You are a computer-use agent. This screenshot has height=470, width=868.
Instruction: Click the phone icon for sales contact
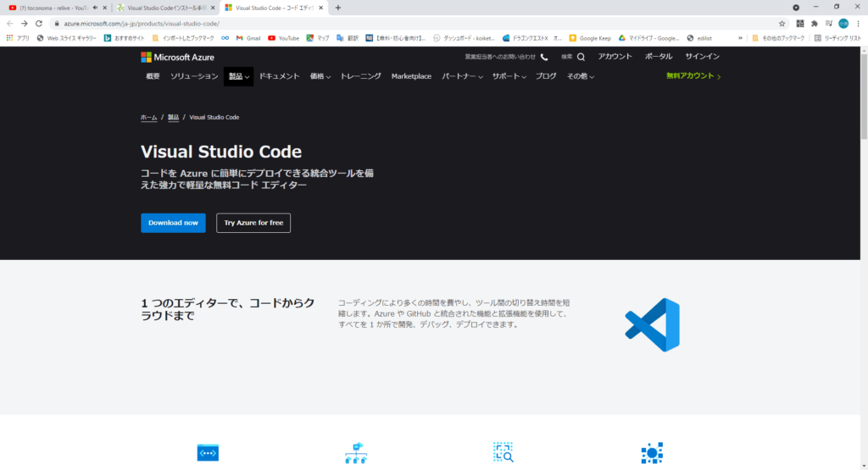pyautogui.click(x=544, y=57)
